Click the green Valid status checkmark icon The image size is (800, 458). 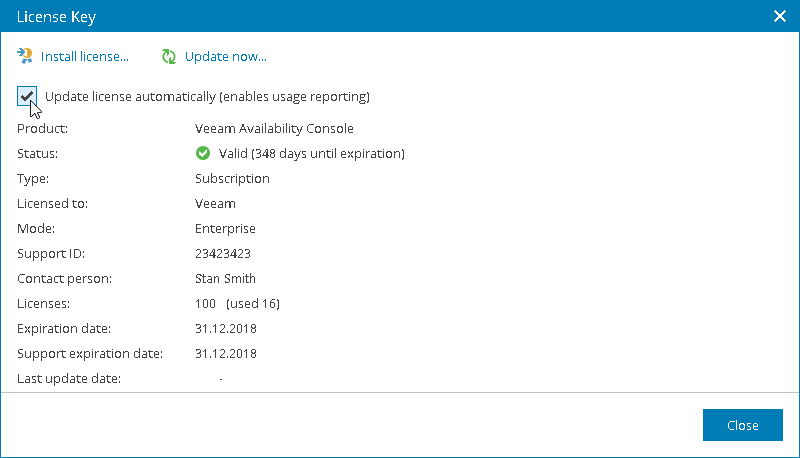(x=203, y=154)
